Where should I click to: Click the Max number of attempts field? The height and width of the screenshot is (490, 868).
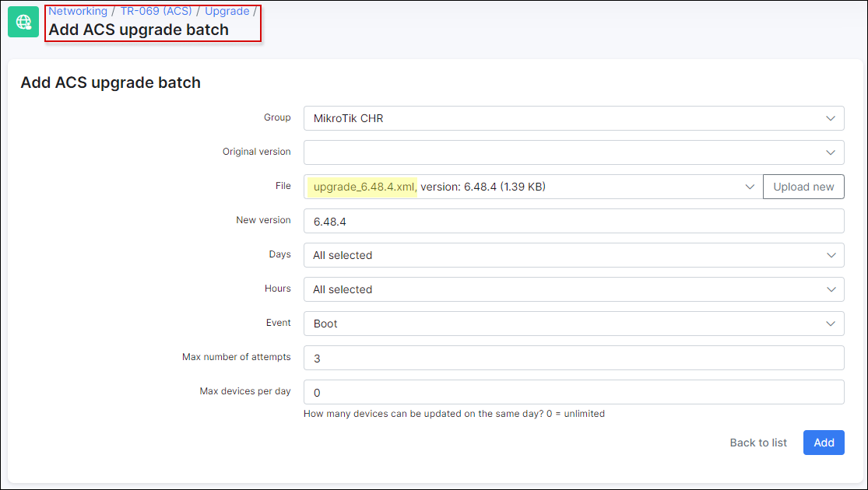(x=573, y=358)
